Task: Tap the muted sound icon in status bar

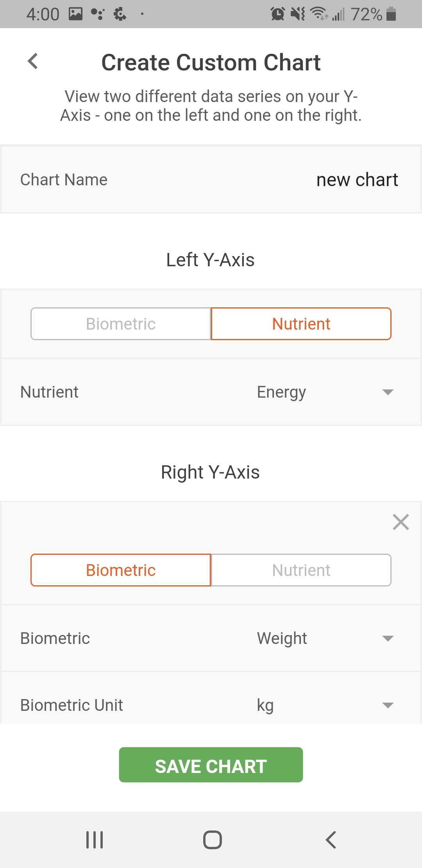Action: [x=298, y=14]
